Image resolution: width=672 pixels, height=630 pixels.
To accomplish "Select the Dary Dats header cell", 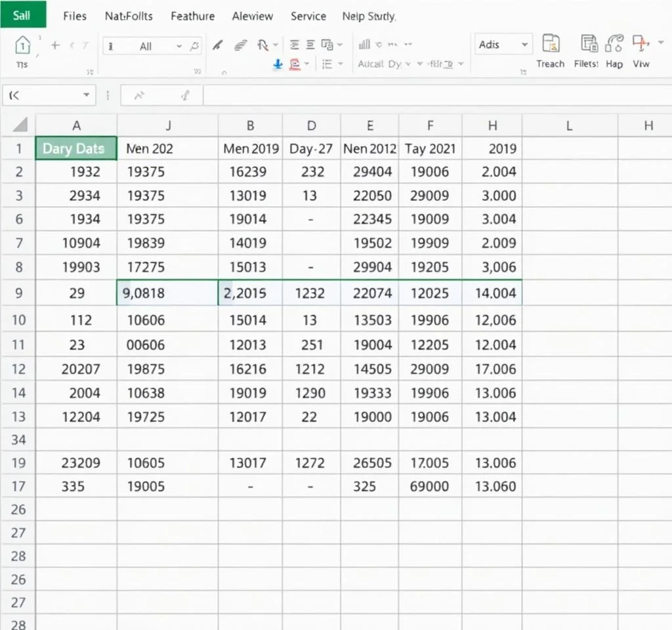I will coord(76,148).
